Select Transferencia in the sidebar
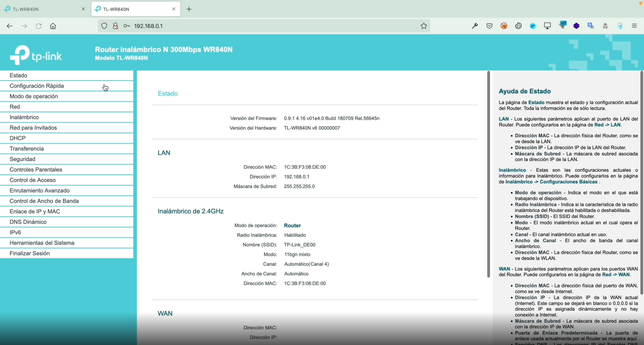644x345 pixels. coord(67,149)
